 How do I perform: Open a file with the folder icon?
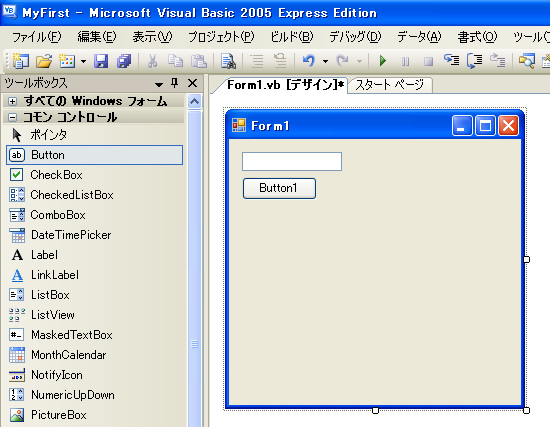click(x=44, y=61)
